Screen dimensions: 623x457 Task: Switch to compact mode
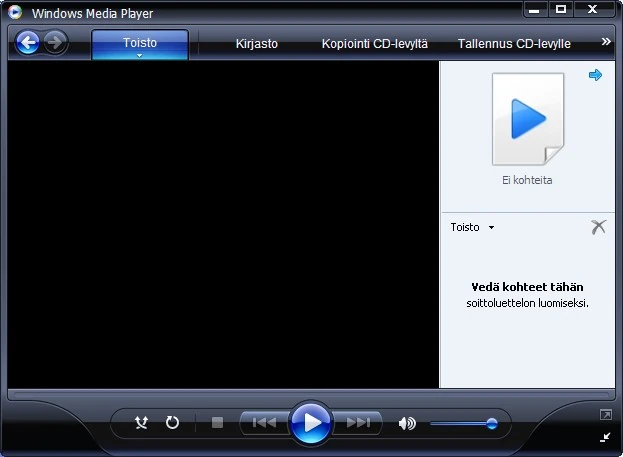[605, 437]
